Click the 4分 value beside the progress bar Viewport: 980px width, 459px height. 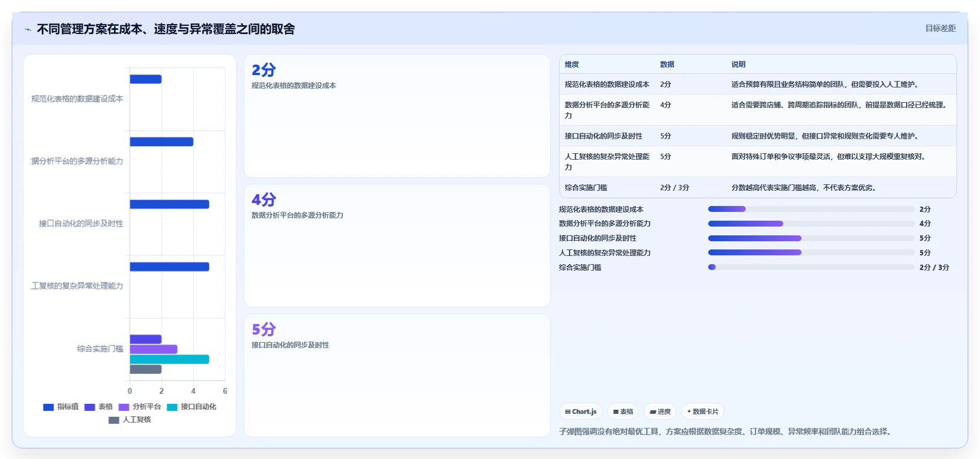point(925,224)
